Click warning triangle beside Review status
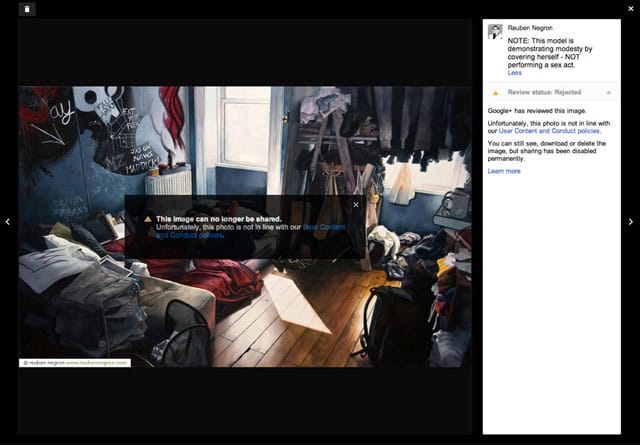This screenshot has width=640, height=445. click(494, 91)
